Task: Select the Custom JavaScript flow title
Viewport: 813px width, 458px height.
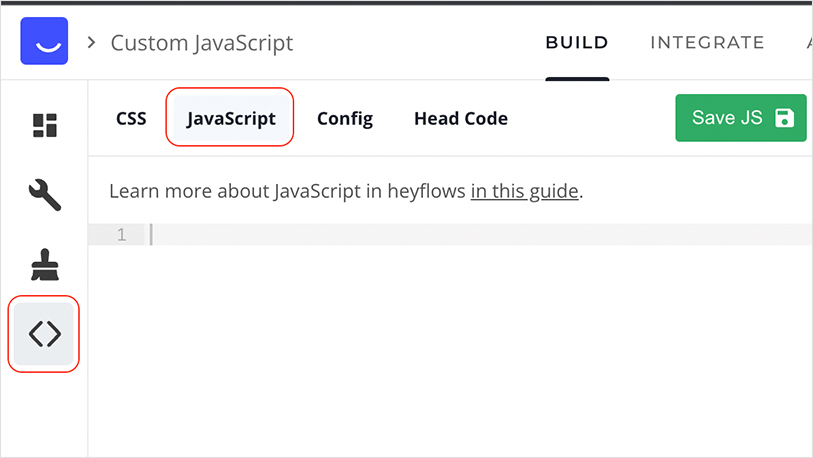Action: click(202, 43)
